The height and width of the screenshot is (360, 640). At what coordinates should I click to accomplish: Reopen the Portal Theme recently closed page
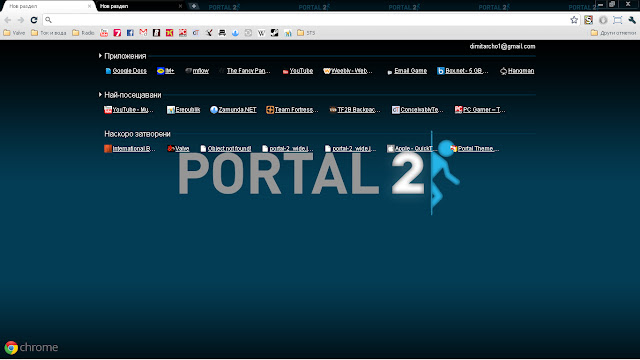(x=475, y=149)
